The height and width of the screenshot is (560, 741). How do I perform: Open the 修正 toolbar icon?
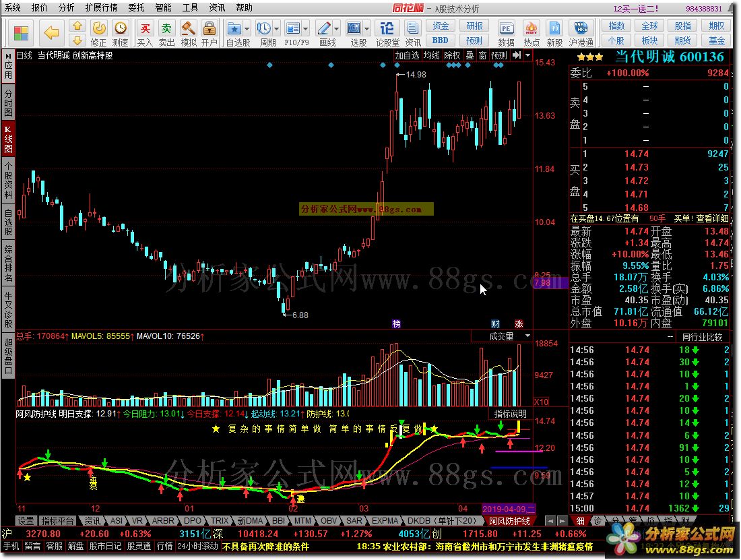(99, 33)
